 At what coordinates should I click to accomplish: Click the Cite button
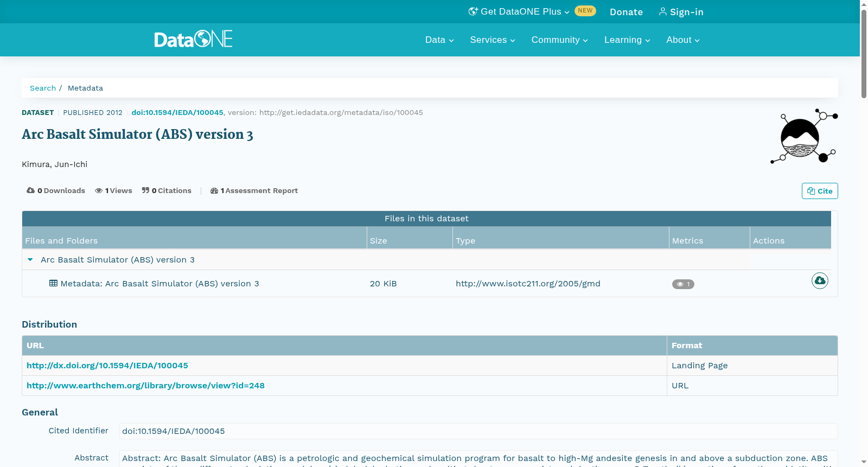click(820, 191)
